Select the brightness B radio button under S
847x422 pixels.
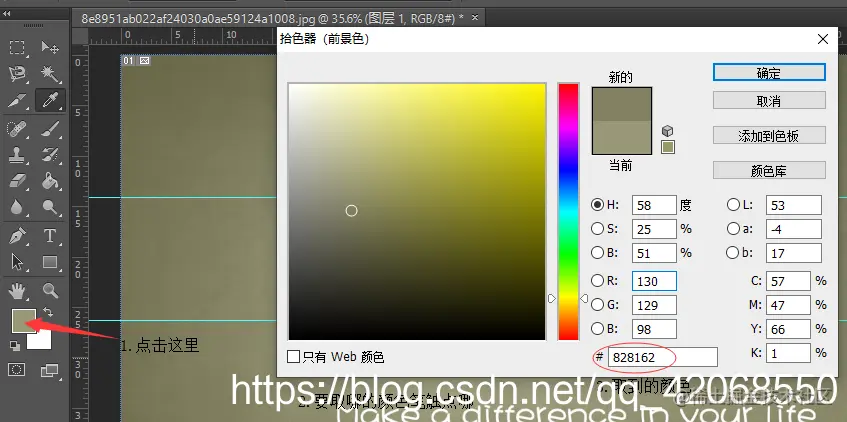point(597,252)
